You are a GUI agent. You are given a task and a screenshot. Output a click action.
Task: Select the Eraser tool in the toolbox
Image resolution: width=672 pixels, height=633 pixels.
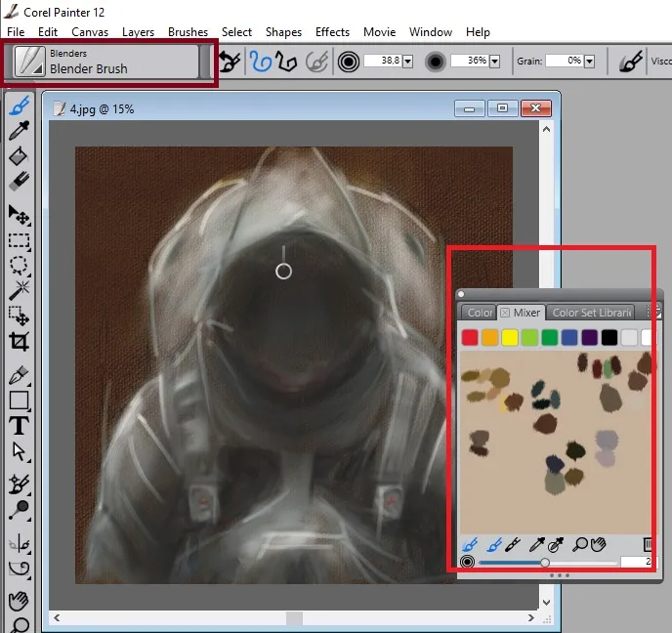(19, 181)
